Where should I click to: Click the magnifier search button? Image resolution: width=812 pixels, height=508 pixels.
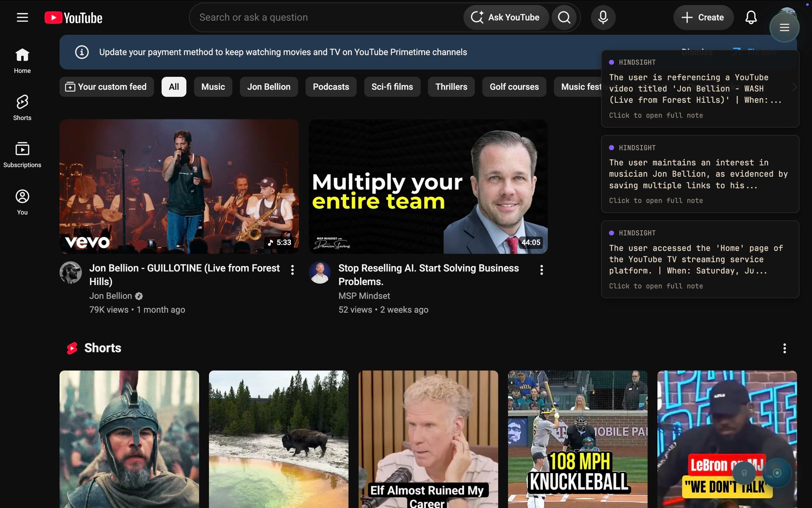pos(564,17)
